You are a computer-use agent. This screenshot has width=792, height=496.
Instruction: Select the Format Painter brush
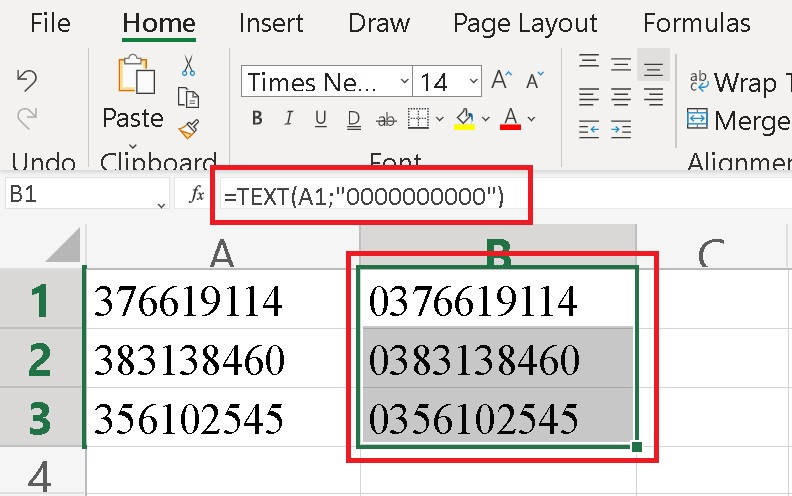(x=188, y=128)
